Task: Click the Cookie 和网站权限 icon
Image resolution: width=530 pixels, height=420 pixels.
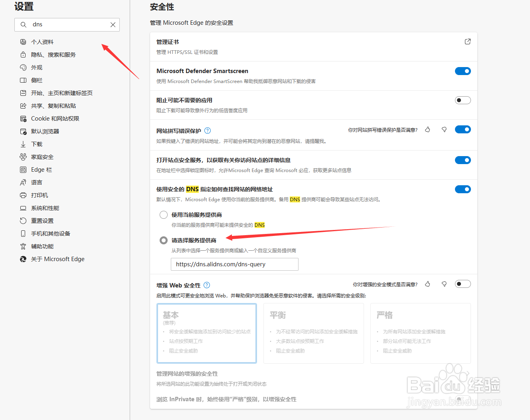Action: click(23, 119)
